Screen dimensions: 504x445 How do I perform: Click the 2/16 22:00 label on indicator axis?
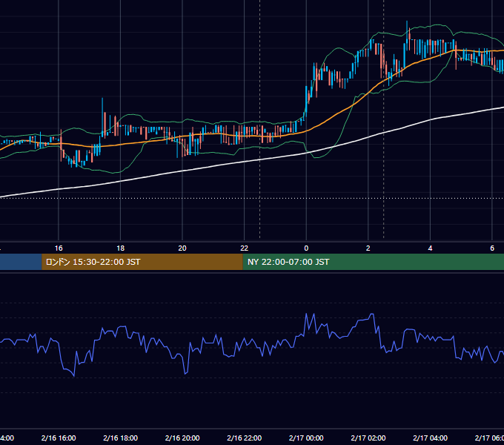click(245, 438)
